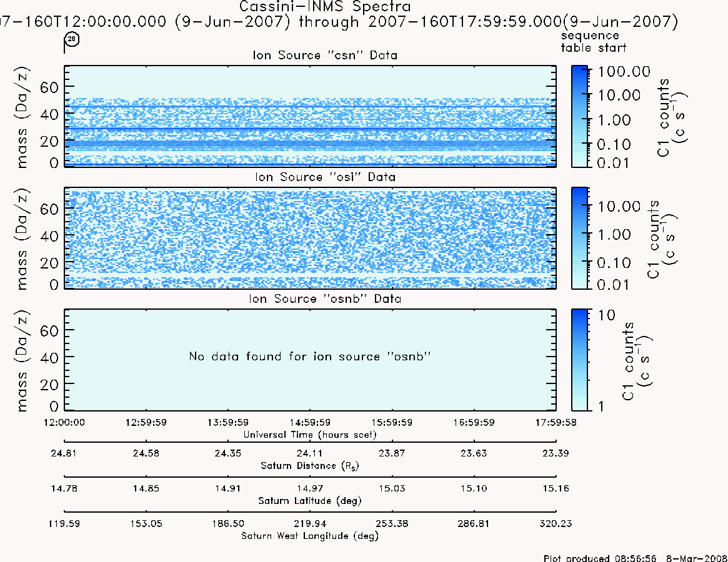This screenshot has width=728, height=562.
Task: Click the 100.00 tick on csn colorbar
Action: click(x=624, y=71)
